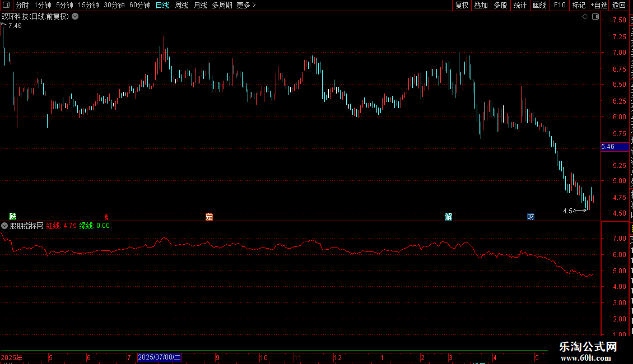Open 多周期 multi-period view

click(x=222, y=5)
